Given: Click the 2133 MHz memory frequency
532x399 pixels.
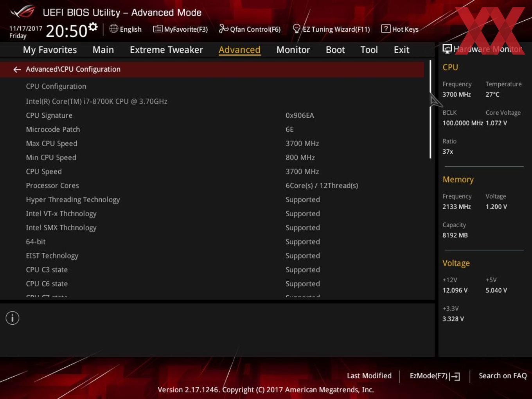Looking at the screenshot, I should pos(457,207).
